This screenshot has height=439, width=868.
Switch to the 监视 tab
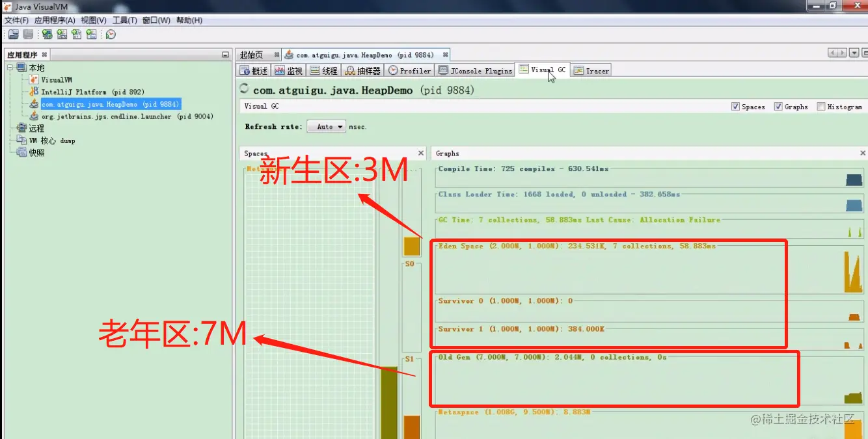tap(289, 71)
